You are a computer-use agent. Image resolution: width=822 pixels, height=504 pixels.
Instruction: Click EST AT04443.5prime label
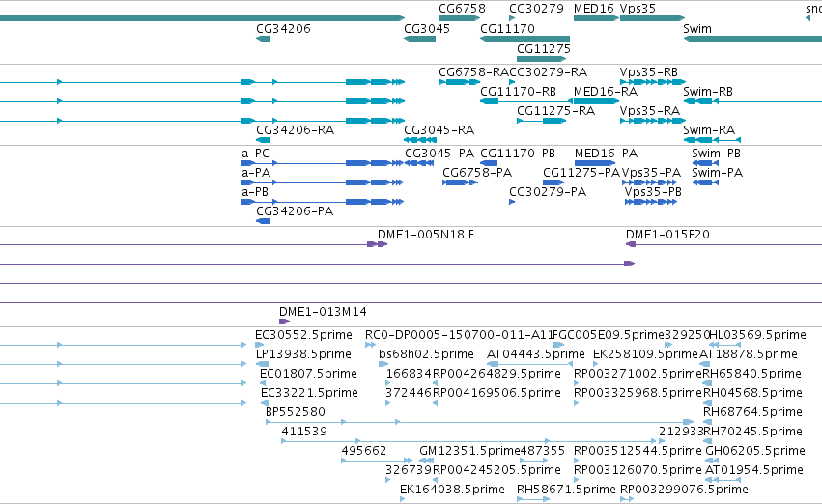coord(536,355)
